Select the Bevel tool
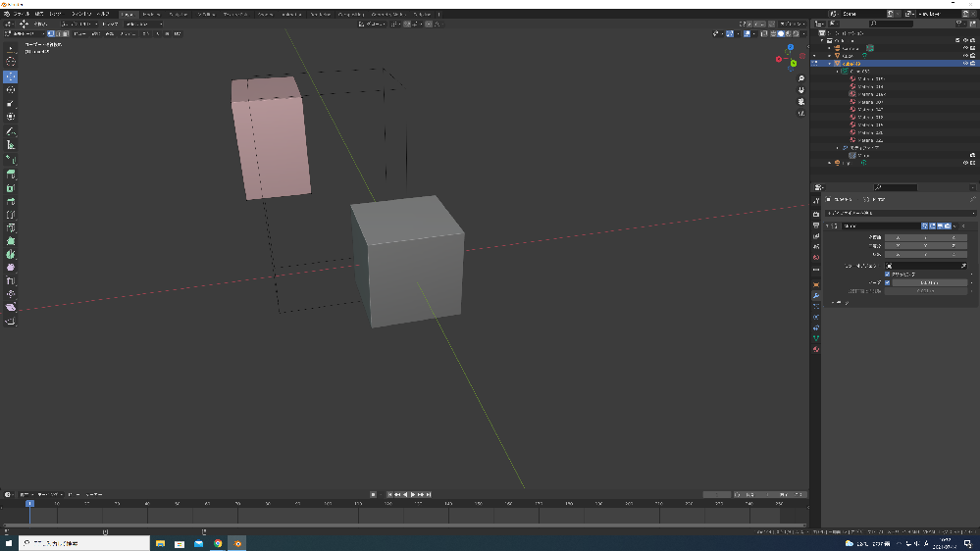 point(11,201)
